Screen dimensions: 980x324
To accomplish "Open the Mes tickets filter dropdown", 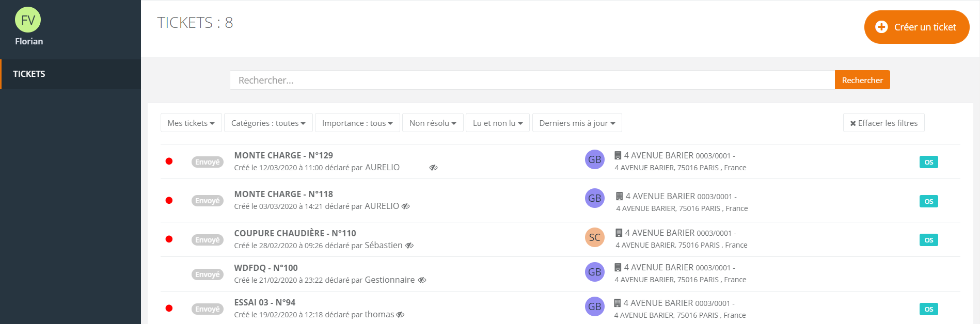I will pyautogui.click(x=191, y=123).
